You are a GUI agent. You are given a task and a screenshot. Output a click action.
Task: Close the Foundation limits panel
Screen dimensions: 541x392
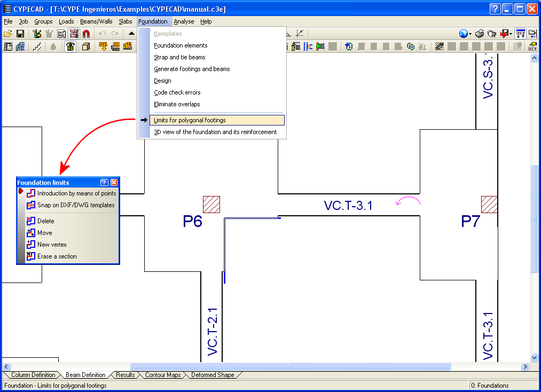pyautogui.click(x=114, y=183)
